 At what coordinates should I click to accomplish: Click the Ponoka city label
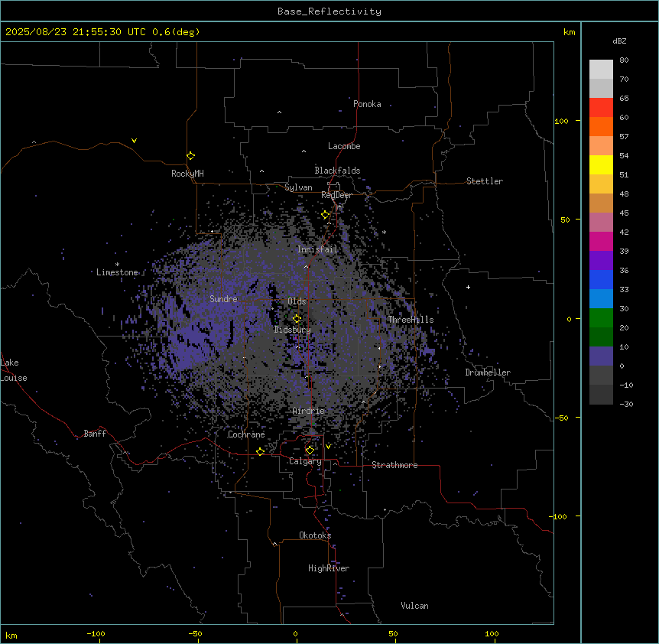click(x=367, y=104)
